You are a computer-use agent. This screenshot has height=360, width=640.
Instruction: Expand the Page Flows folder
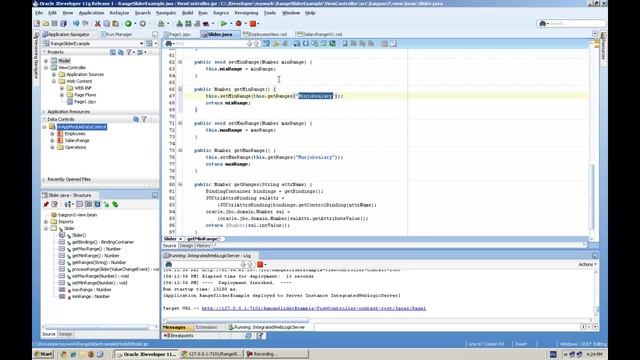point(62,95)
